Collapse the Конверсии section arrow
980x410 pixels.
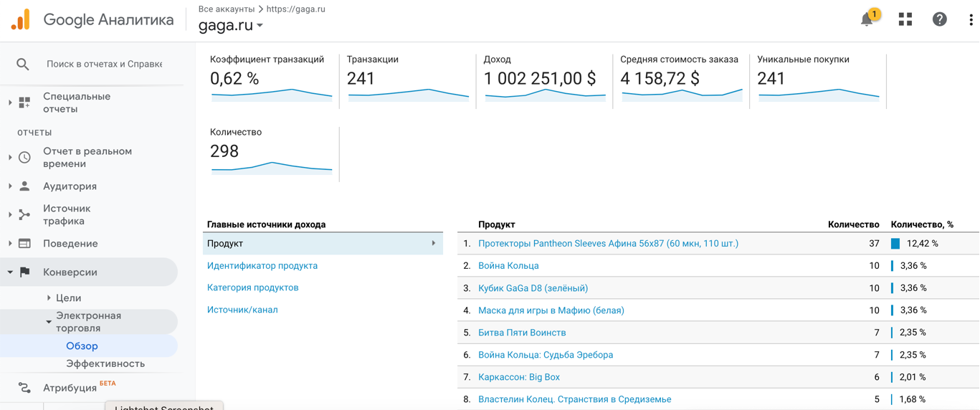coord(10,272)
